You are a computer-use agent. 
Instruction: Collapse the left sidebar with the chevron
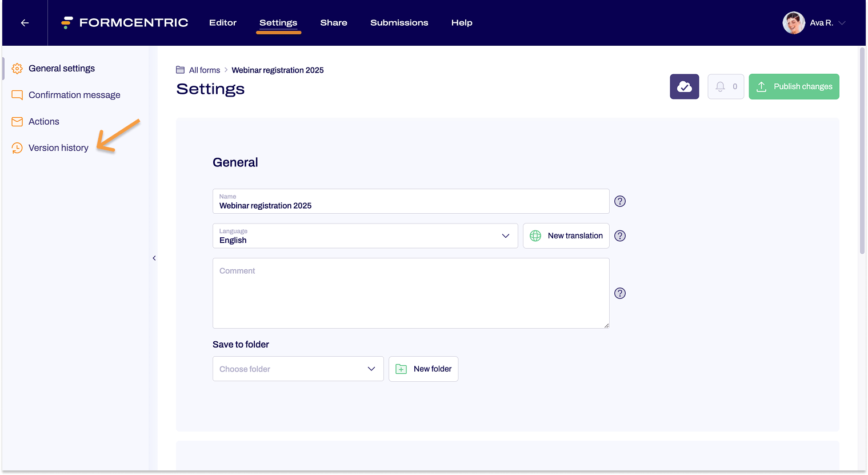[x=154, y=258]
